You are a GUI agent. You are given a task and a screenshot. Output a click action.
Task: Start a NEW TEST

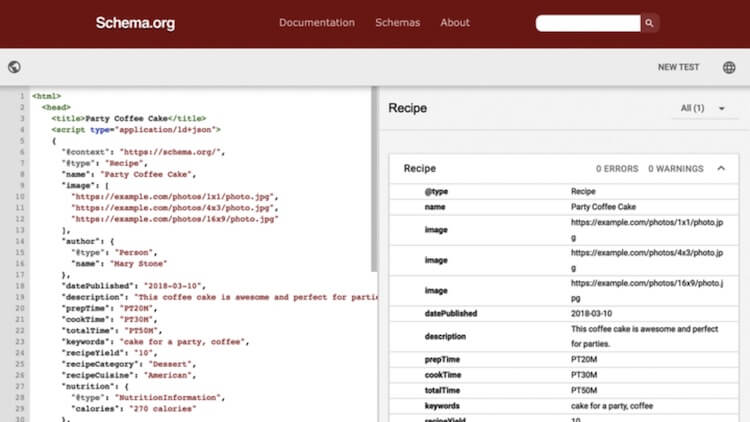pyautogui.click(x=678, y=67)
